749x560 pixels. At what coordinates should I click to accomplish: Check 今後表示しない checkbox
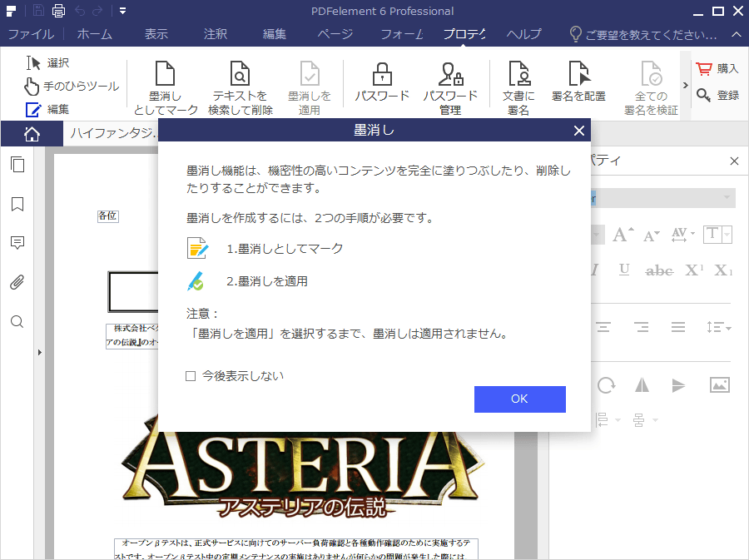click(x=191, y=376)
